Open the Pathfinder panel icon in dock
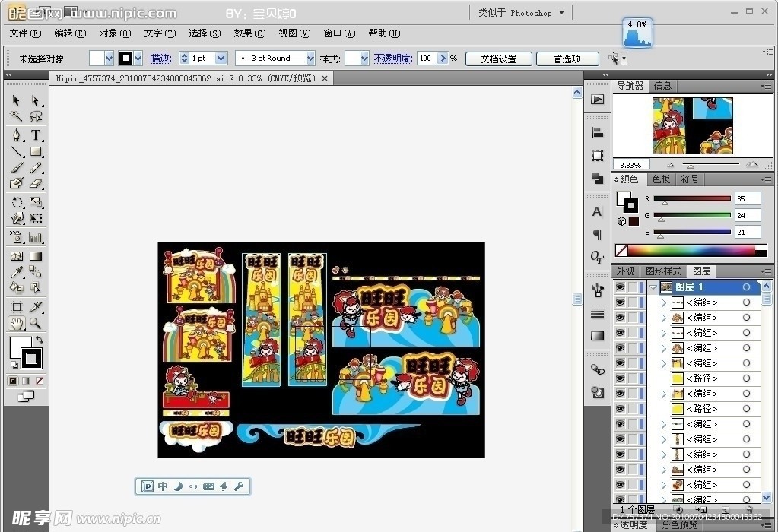The width and height of the screenshot is (778, 532). (598, 178)
